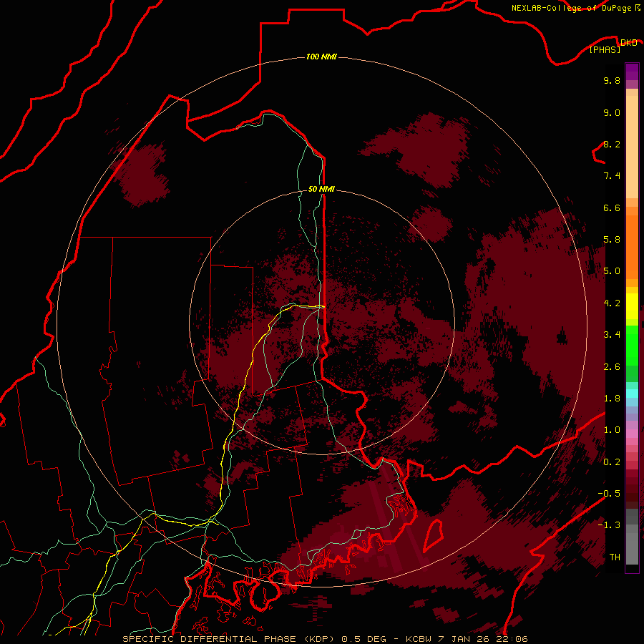Click the 8.2 value on color scale
The width and height of the screenshot is (644, 644).
click(612, 144)
